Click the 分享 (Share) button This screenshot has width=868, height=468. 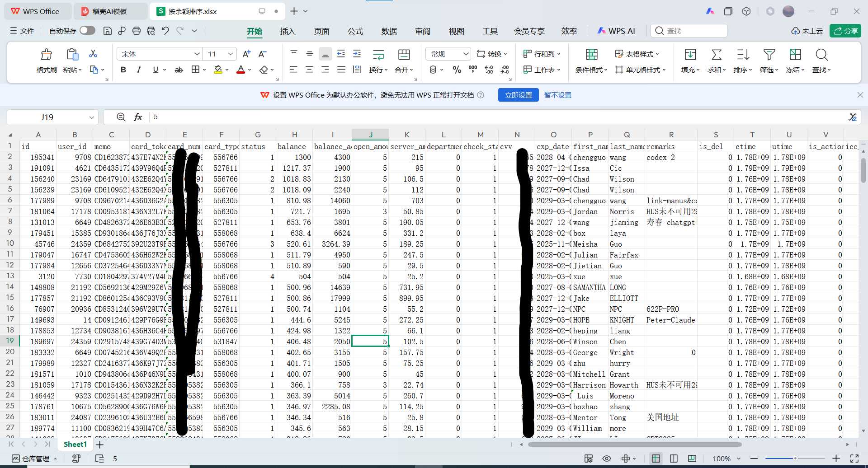(845, 31)
